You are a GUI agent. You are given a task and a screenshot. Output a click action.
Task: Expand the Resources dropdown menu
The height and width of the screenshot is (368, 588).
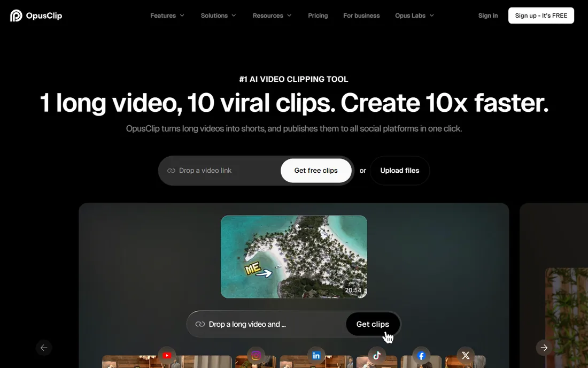pyautogui.click(x=272, y=16)
